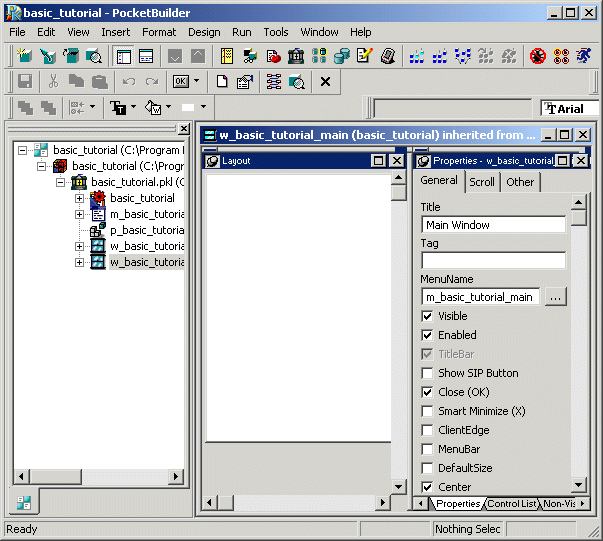Click the Script page icon
This screenshot has width=603, height=541.
(222, 82)
